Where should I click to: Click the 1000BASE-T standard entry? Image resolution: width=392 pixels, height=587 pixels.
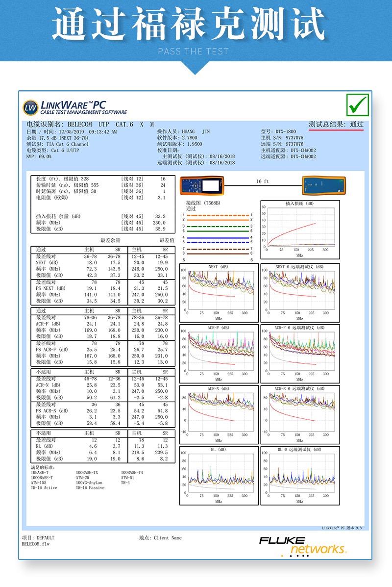point(42,478)
